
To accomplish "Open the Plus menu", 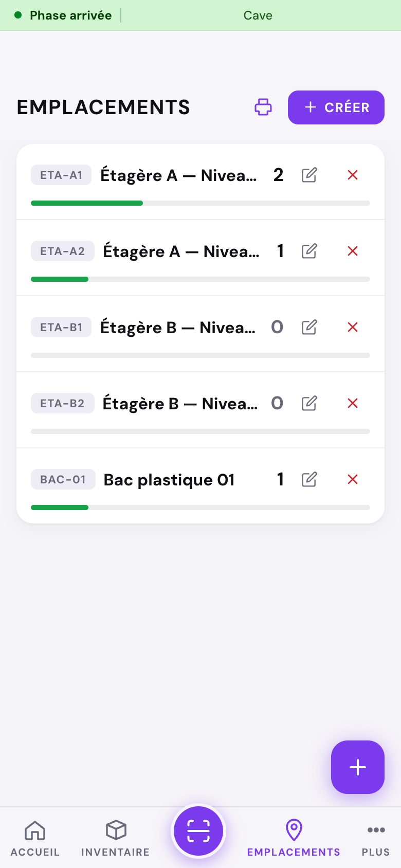I will click(376, 838).
